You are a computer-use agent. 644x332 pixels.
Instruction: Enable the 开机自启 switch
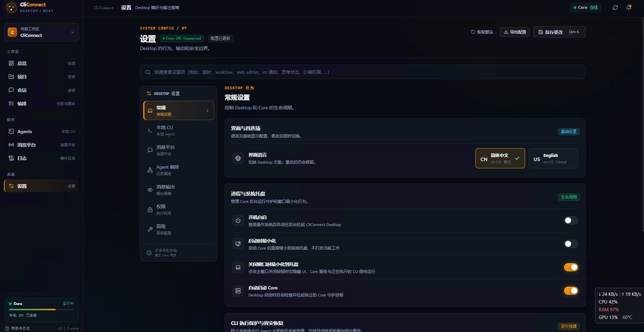pos(571,220)
